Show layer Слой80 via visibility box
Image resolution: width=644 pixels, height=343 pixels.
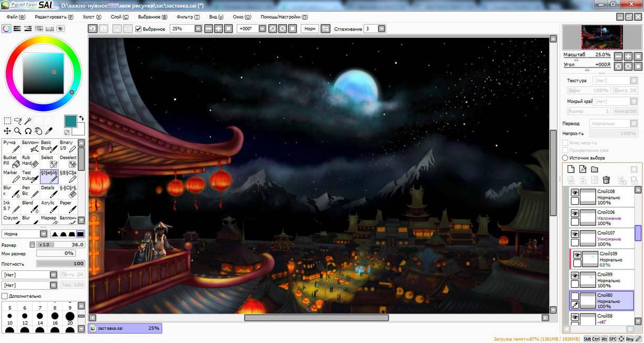[575, 296]
